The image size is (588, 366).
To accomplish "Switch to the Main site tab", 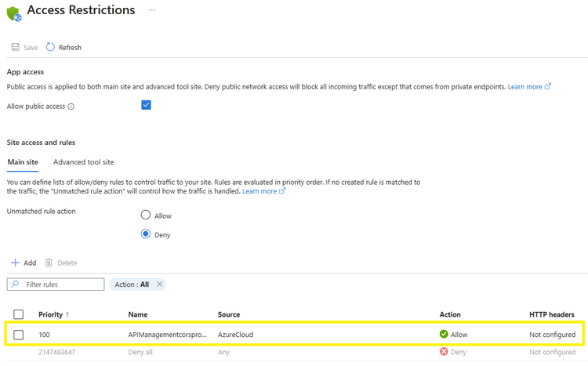I will (x=23, y=162).
